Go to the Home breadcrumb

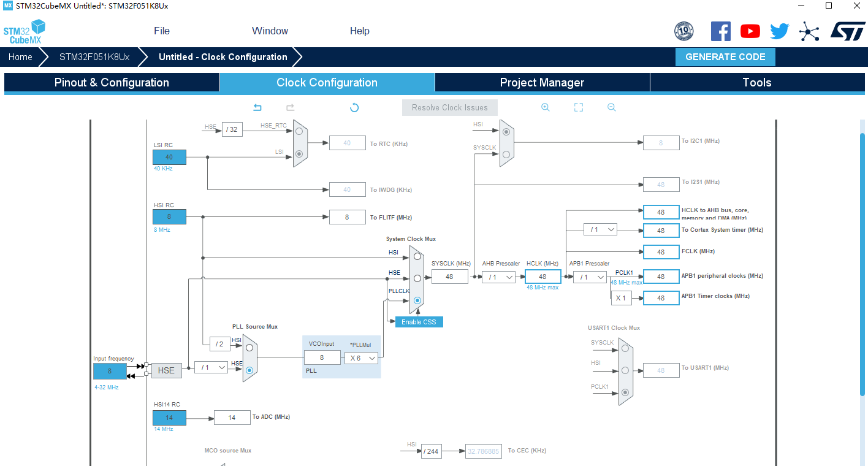[20, 57]
